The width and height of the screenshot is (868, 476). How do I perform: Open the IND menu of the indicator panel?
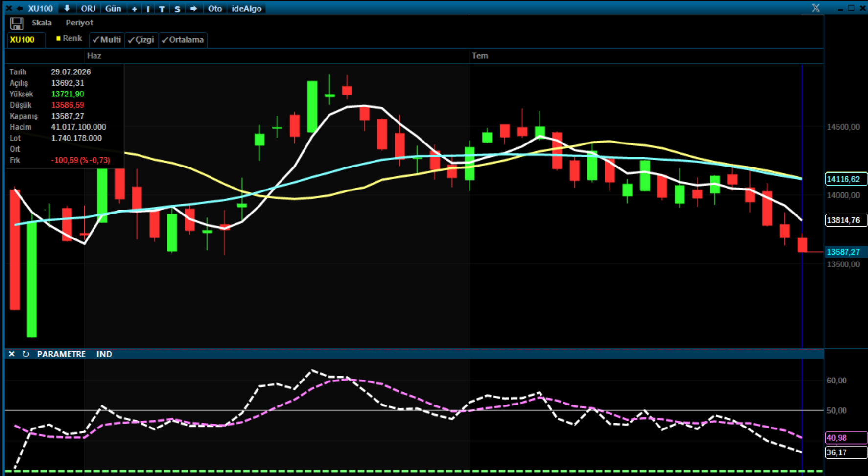[x=104, y=354]
